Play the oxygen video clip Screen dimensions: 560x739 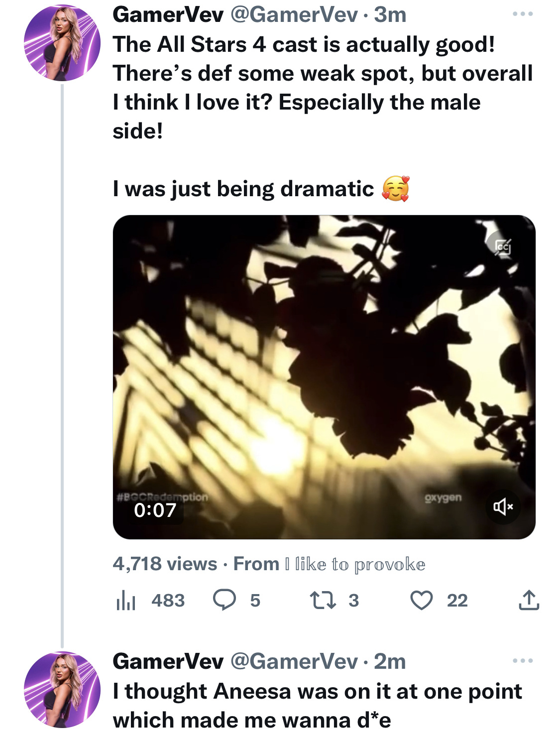click(x=324, y=377)
